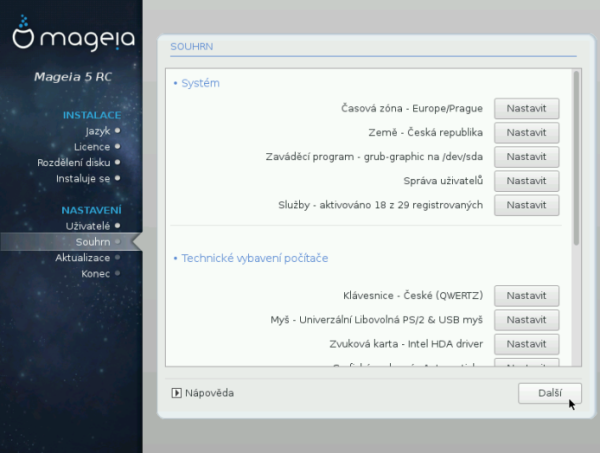
Task: Click the SOUHRN panel title
Action: 192,47
